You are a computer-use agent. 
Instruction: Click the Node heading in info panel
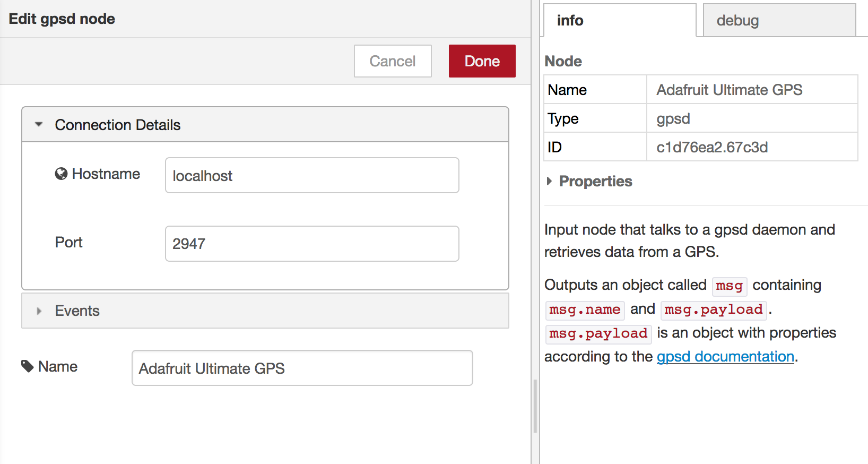point(563,61)
